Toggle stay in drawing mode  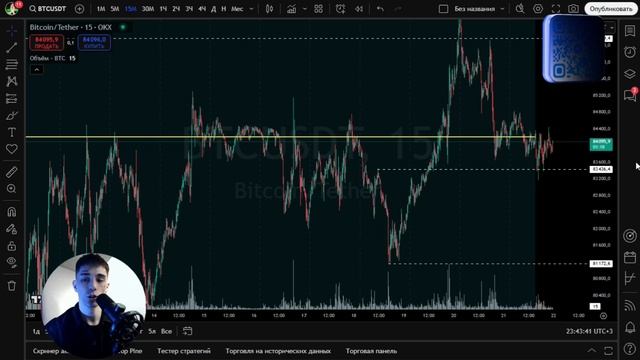pos(11,229)
